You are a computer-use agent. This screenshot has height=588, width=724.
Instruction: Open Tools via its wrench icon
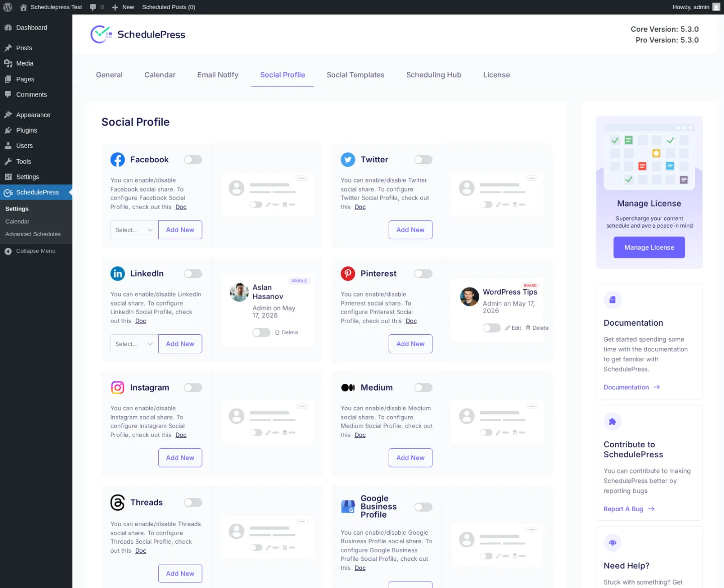click(x=8, y=162)
